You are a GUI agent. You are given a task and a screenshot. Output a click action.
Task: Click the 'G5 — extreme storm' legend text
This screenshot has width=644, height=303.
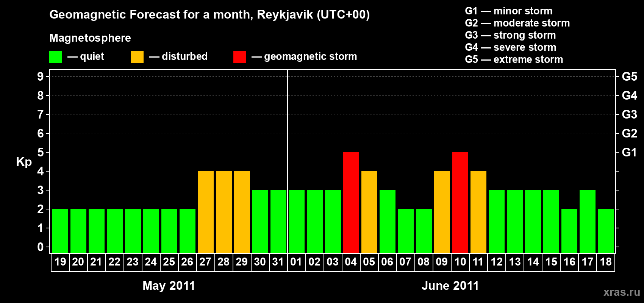pyautogui.click(x=514, y=59)
